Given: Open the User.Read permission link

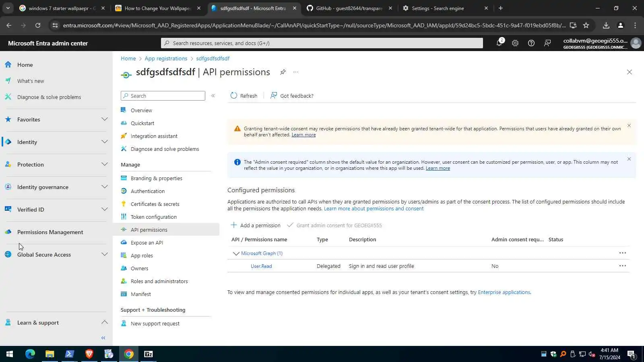Looking at the screenshot, I should click(x=261, y=266).
